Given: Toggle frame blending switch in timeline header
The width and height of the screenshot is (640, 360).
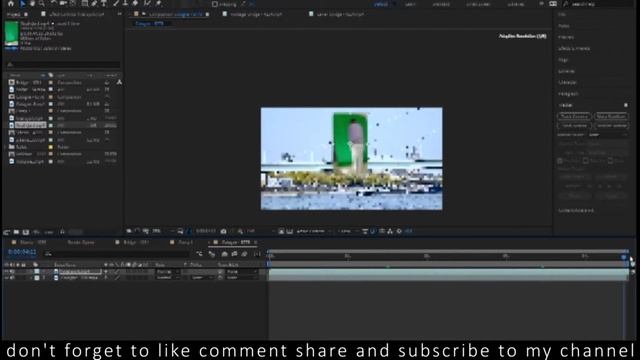Looking at the screenshot, I should point(234,254).
